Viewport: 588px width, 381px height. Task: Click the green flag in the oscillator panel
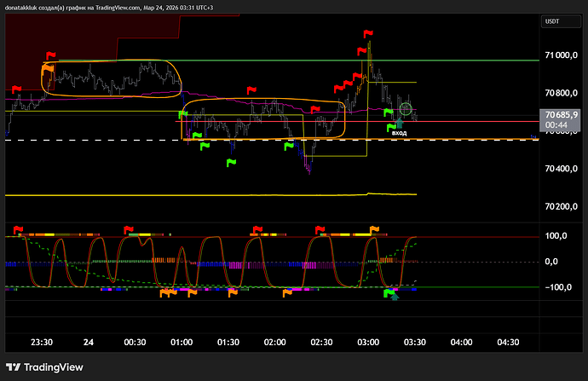(389, 292)
